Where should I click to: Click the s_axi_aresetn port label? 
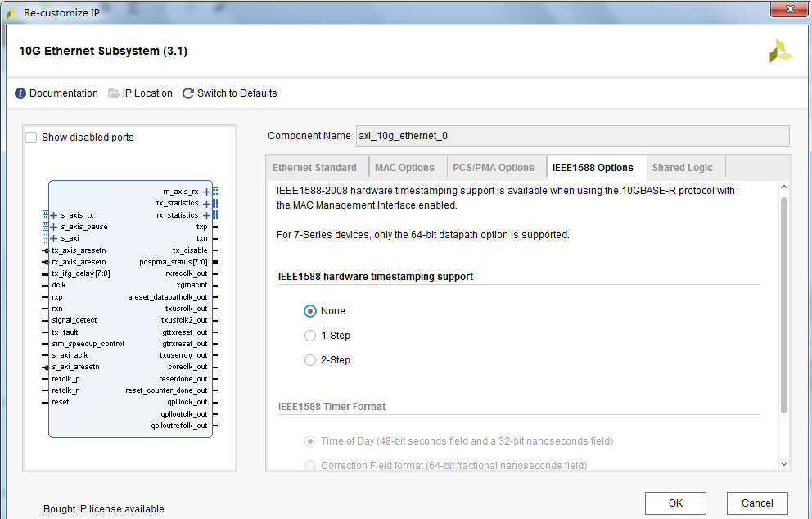[x=75, y=367]
